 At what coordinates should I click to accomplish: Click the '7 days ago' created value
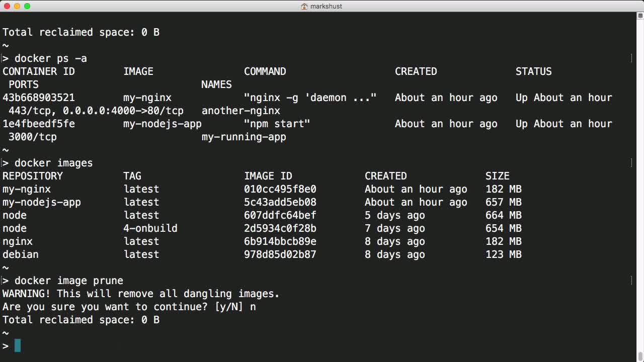[x=395, y=228]
